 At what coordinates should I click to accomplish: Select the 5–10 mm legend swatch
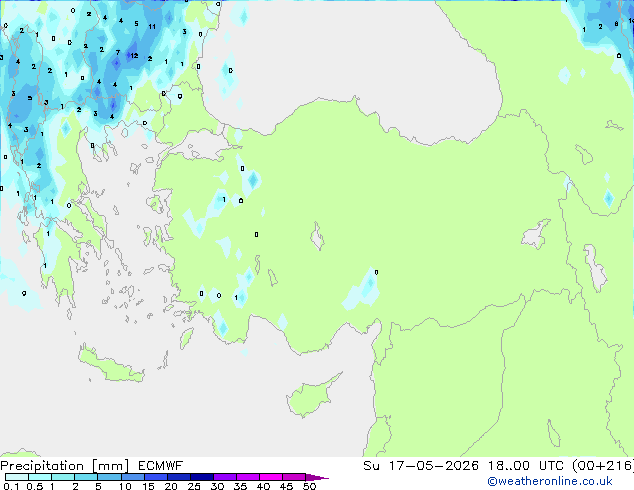(x=109, y=477)
